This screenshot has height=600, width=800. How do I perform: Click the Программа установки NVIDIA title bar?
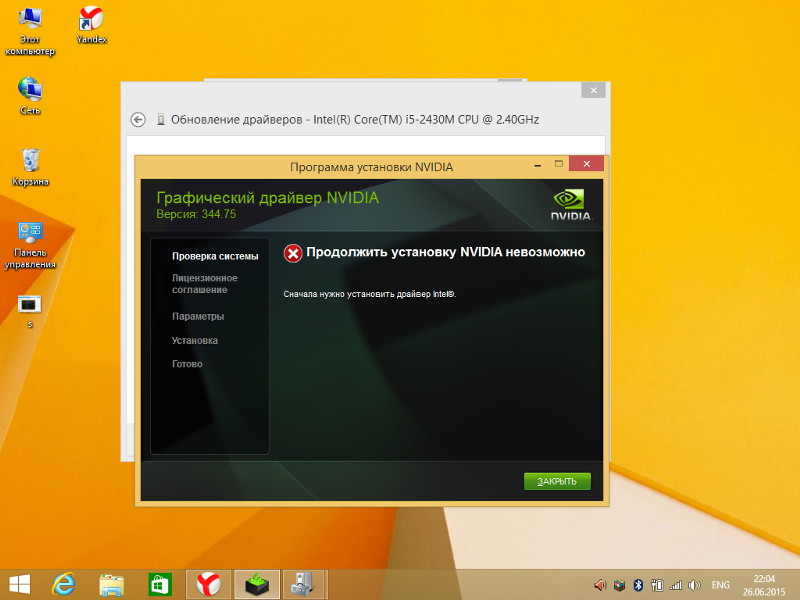[x=371, y=167]
